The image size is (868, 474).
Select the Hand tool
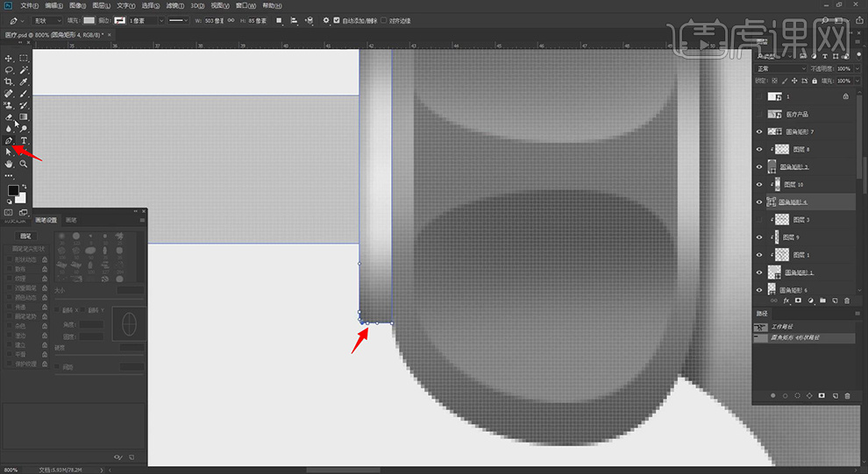(x=8, y=164)
